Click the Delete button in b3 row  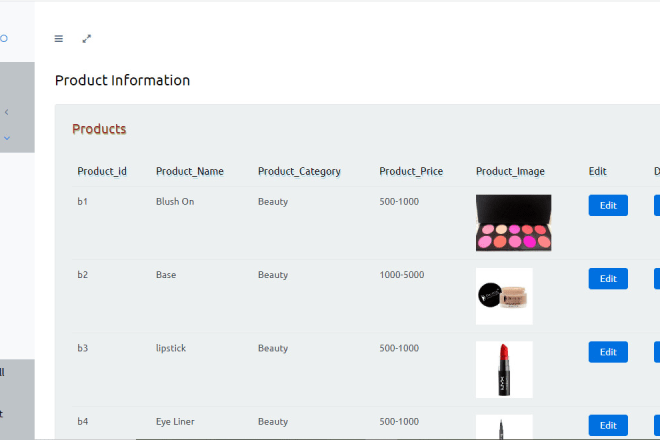(656, 352)
